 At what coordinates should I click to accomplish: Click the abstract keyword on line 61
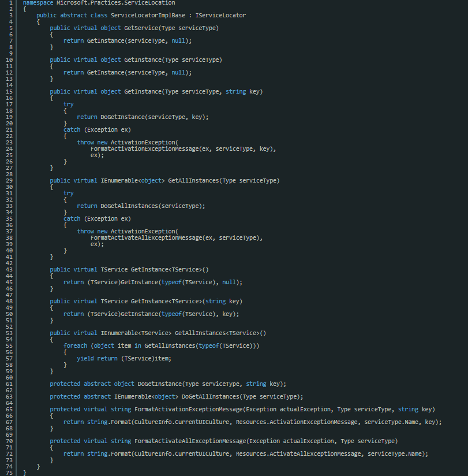(96, 384)
